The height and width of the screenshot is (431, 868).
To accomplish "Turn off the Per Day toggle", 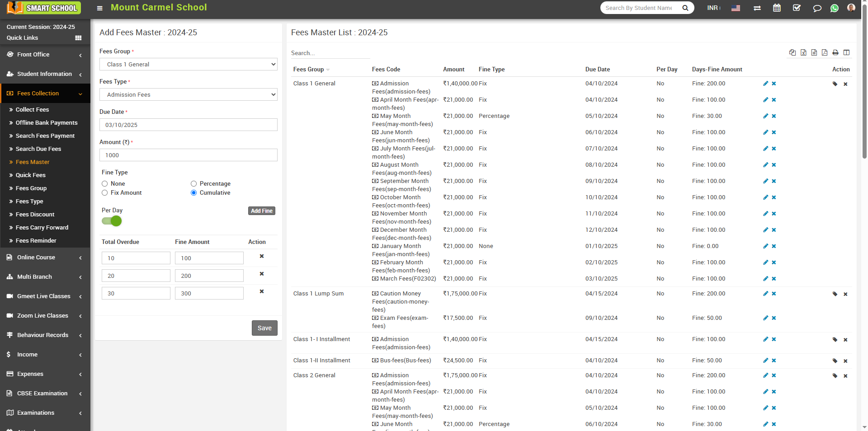I will pos(112,221).
